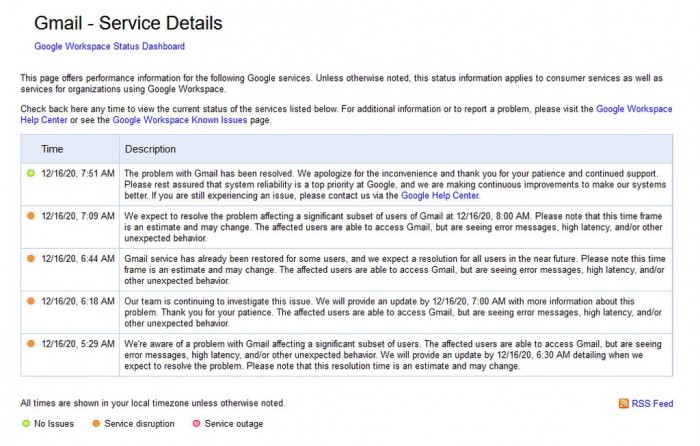Click the orange status icon for 6:18 AM
700x446 pixels.
31,301
